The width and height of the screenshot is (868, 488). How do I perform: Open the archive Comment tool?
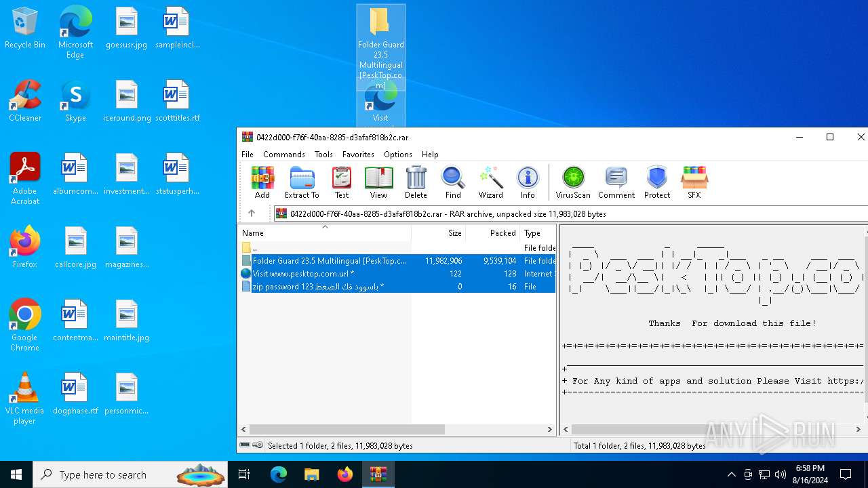(616, 182)
